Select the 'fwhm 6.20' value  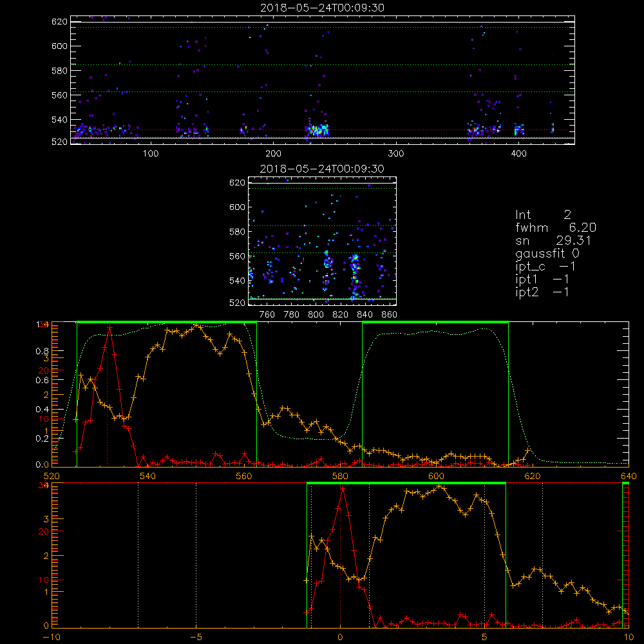556,227
